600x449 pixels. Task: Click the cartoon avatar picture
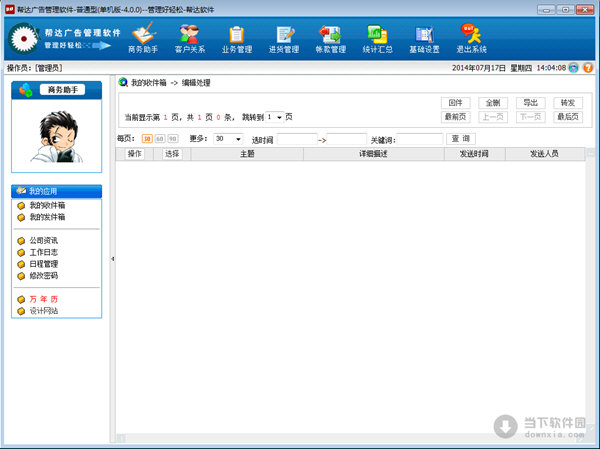coord(57,137)
